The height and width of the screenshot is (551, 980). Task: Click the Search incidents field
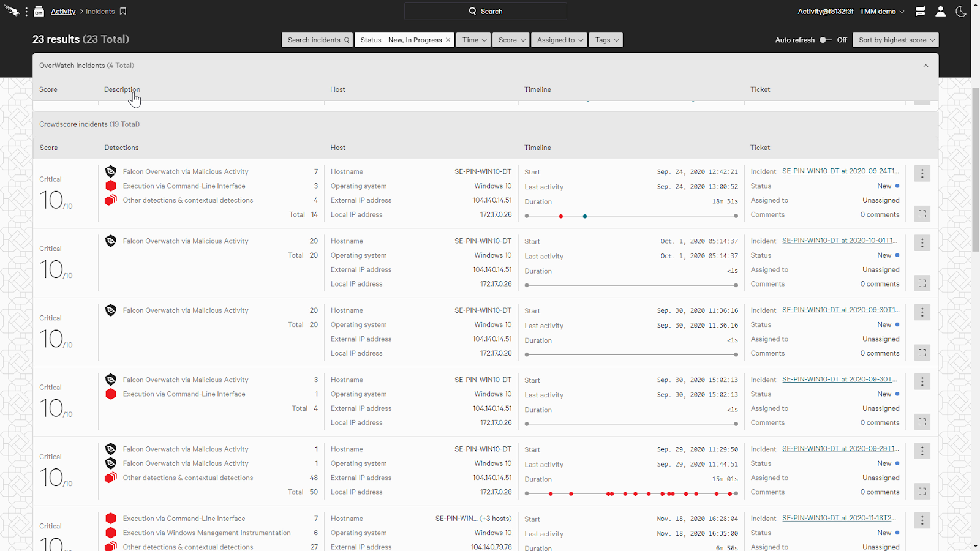(317, 40)
